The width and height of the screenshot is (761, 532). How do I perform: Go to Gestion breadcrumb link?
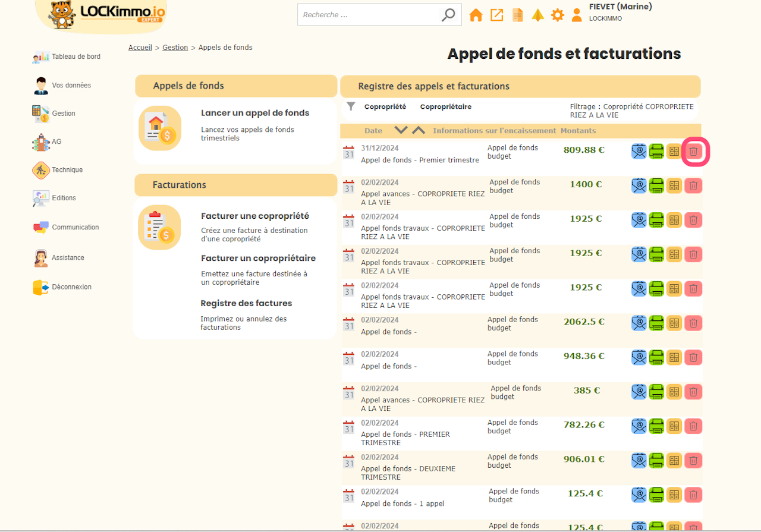coord(175,48)
